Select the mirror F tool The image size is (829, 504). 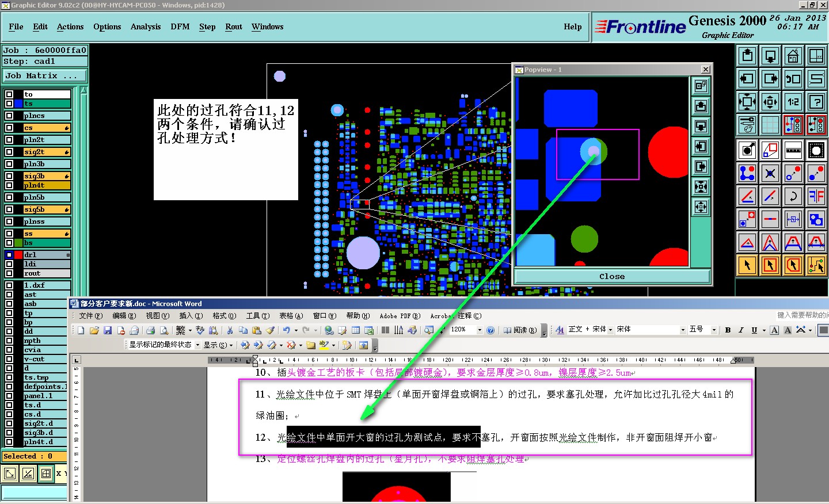click(x=816, y=196)
